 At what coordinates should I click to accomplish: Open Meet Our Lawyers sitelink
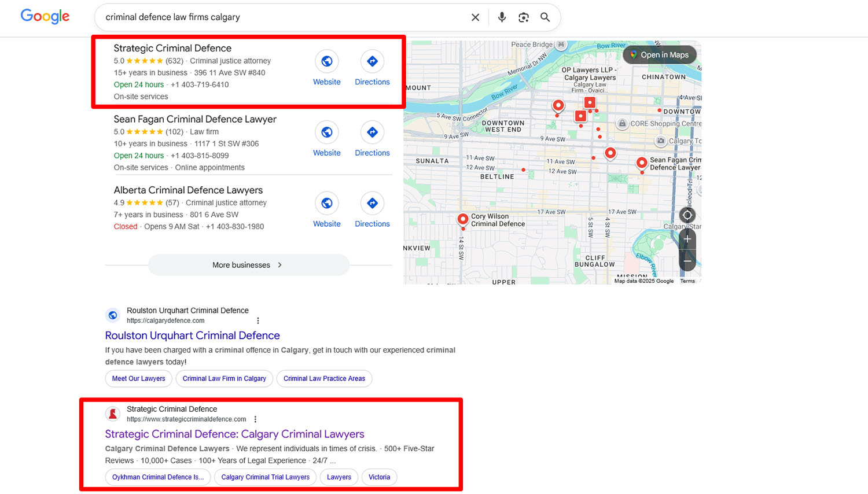138,378
